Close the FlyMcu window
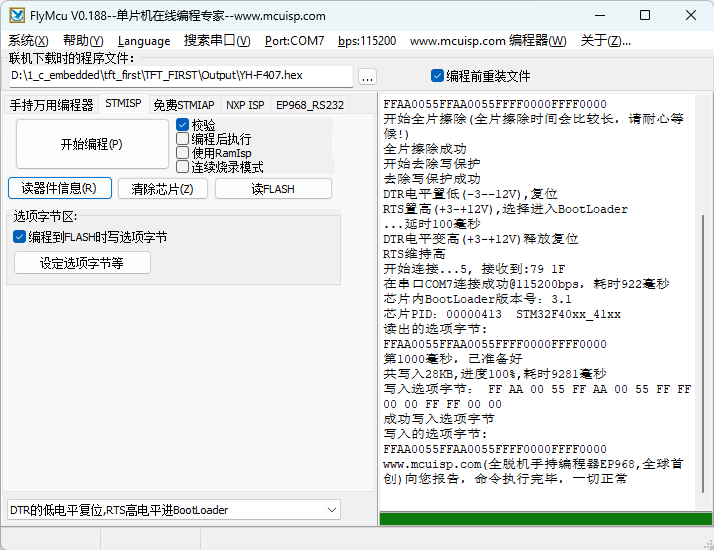Image resolution: width=714 pixels, height=550 pixels. click(x=691, y=15)
